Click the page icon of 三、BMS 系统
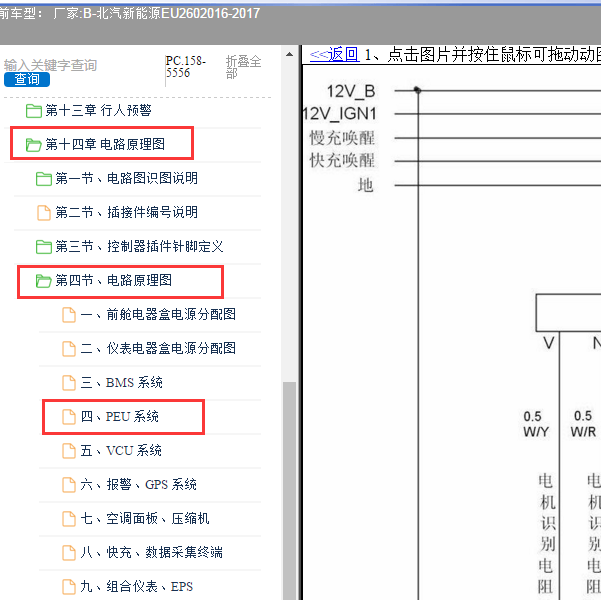Screen dimensions: 601x600 pyautogui.click(x=69, y=383)
